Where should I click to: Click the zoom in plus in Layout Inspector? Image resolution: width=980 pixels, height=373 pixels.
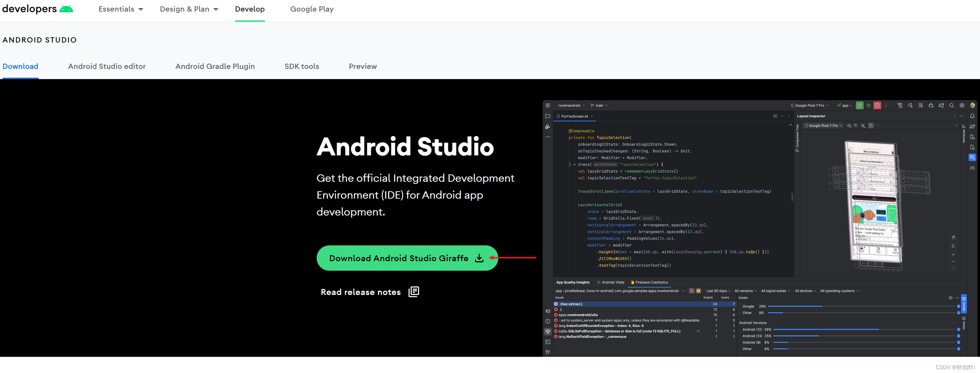[x=953, y=255]
